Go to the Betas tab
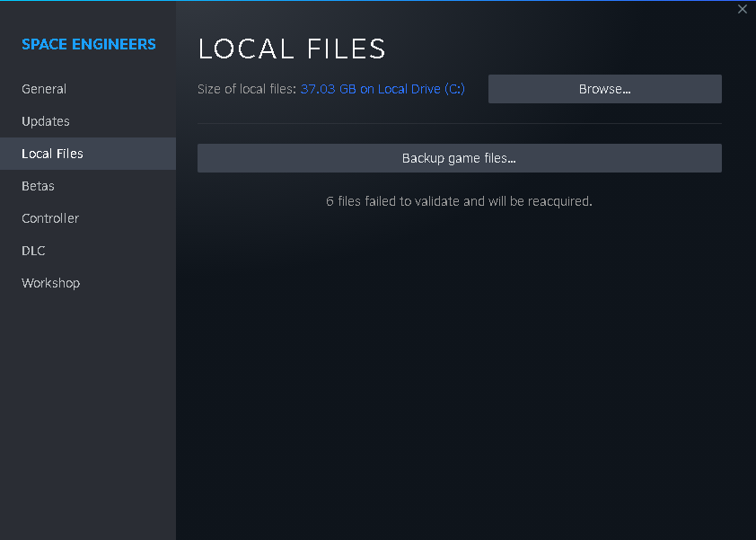The width and height of the screenshot is (756, 540). (38, 186)
